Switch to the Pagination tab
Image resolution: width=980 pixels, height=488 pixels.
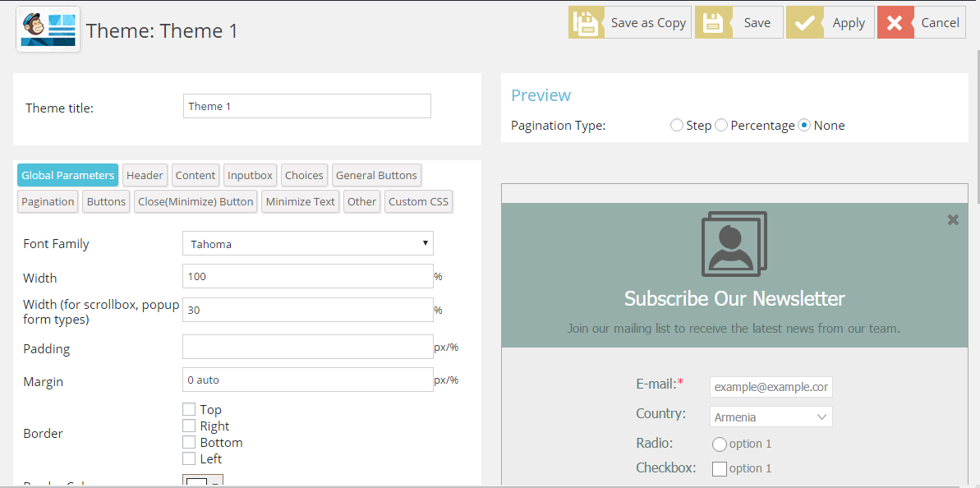coord(48,201)
